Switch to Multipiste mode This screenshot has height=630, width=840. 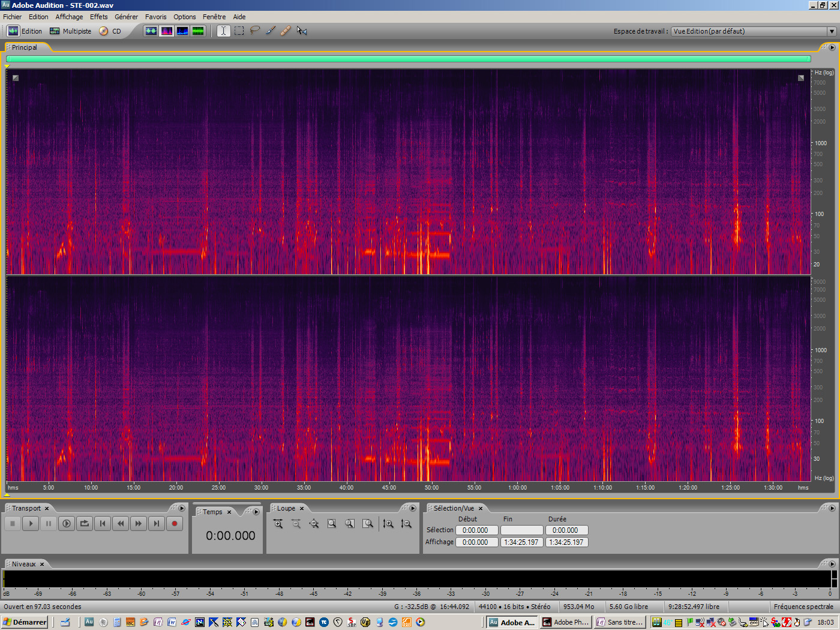[70, 31]
